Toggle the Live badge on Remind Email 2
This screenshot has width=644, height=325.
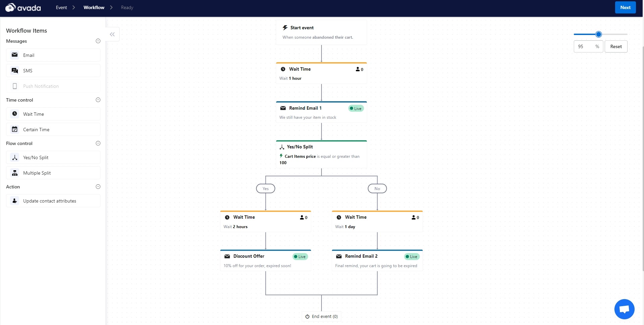[412, 256]
